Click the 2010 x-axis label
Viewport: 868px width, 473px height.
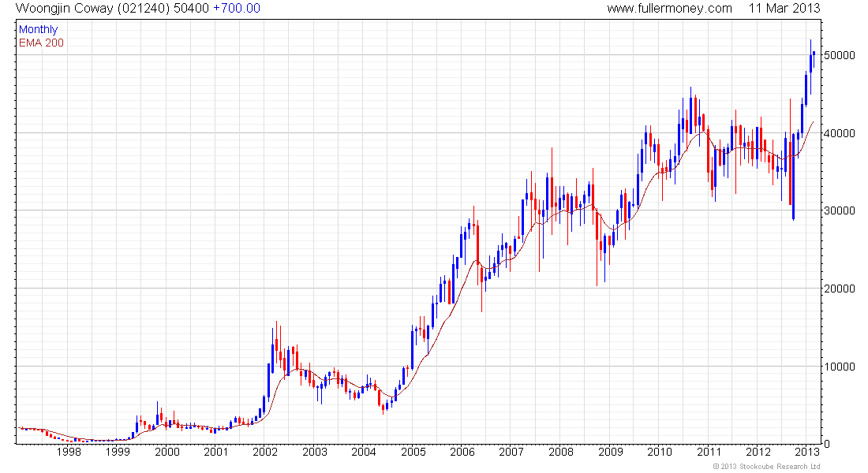click(x=660, y=452)
